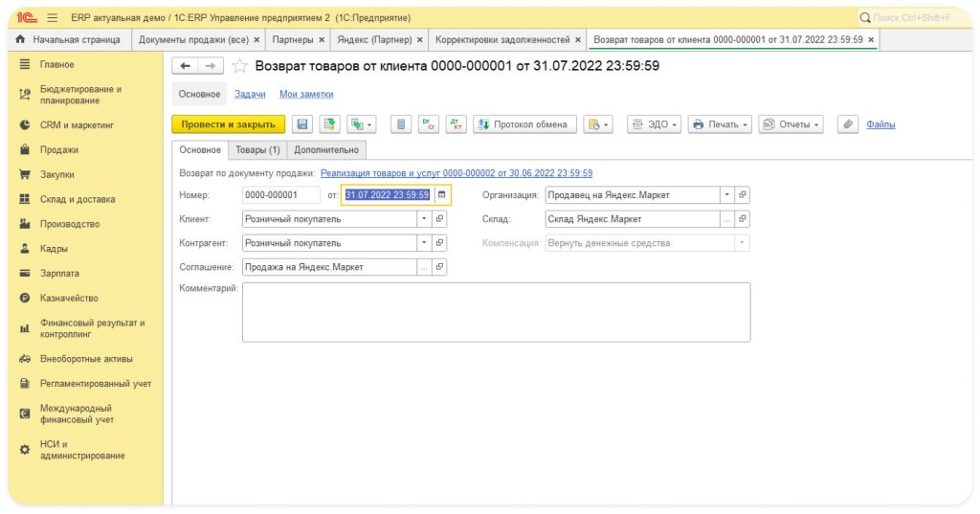This screenshot has width=980, height=514.
Task: Open the calendar picker in date field
Action: (441, 194)
